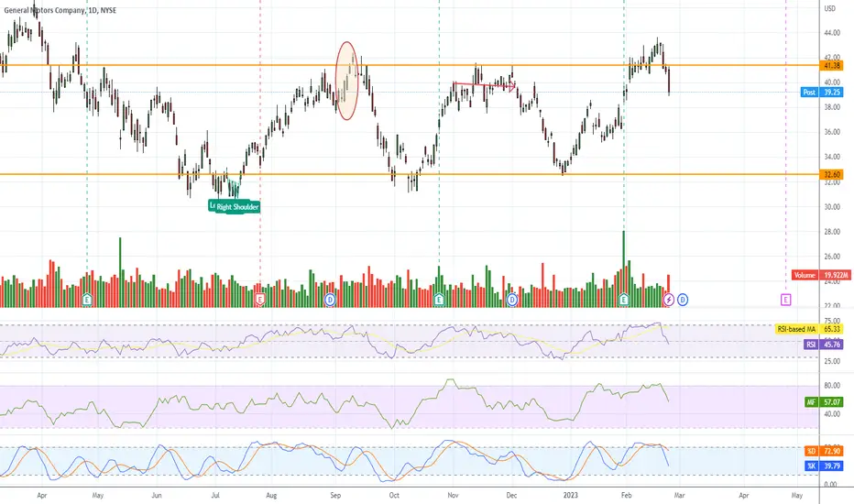Click the dividend D marker at September

330,299
